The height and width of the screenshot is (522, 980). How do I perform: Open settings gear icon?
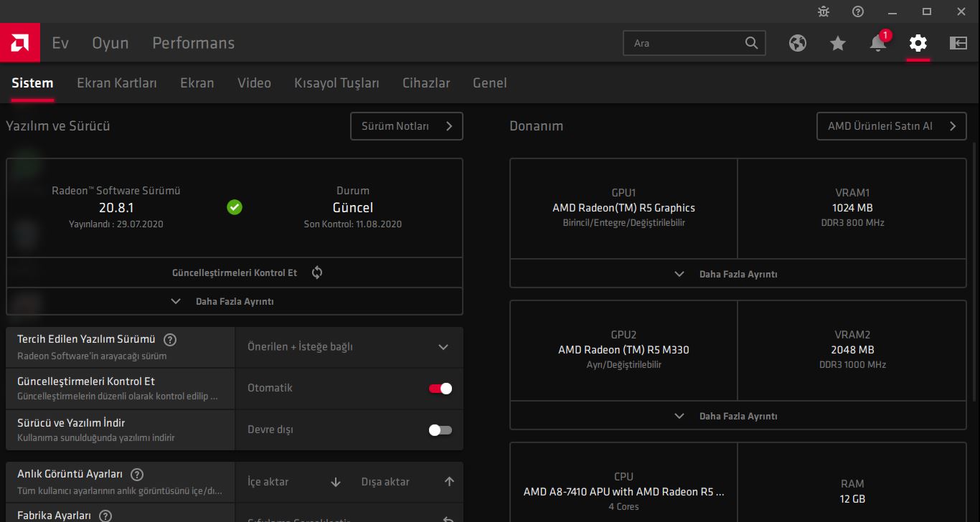(x=918, y=43)
